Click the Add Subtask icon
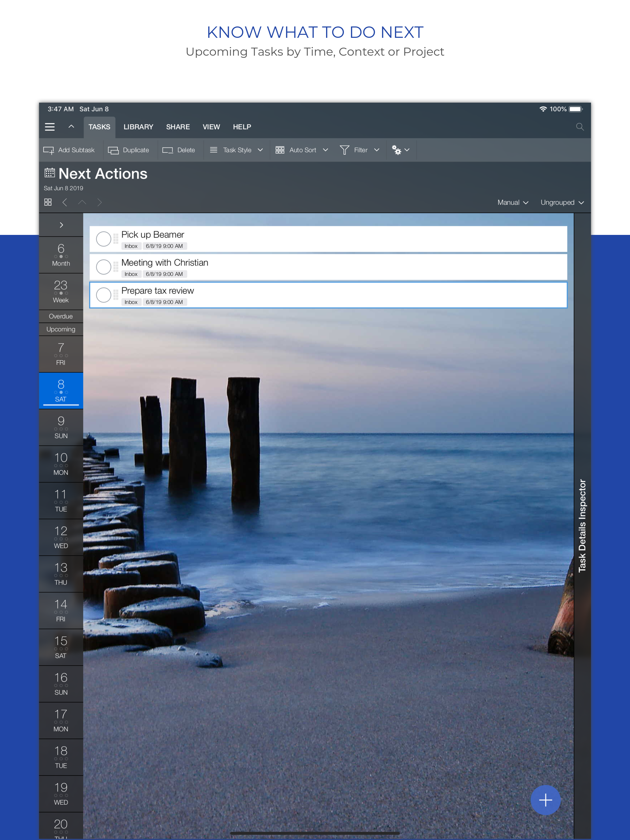 point(49,150)
